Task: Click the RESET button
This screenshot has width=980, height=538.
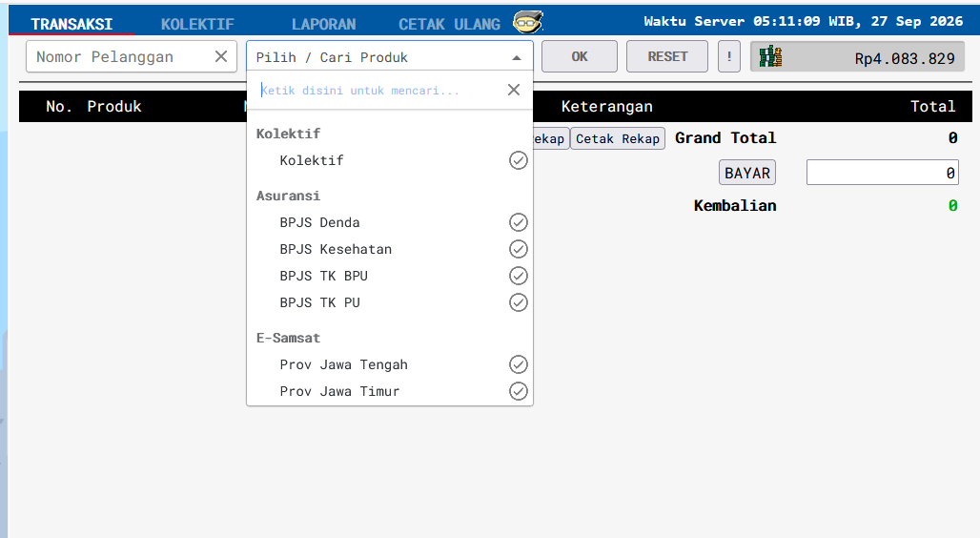Action: [x=667, y=57]
